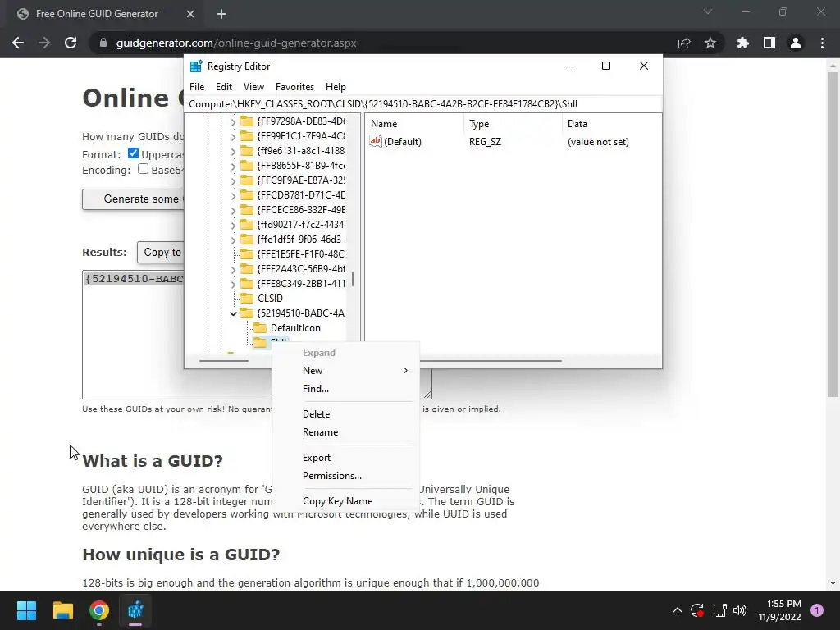This screenshot has width=840, height=630.
Task: Click the site lock icon in address bar
Action: pos(103,43)
